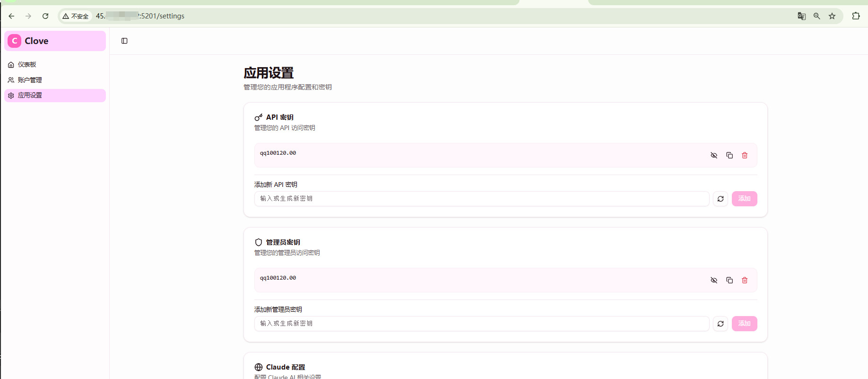
Task: Hide the API key value
Action: click(x=714, y=155)
